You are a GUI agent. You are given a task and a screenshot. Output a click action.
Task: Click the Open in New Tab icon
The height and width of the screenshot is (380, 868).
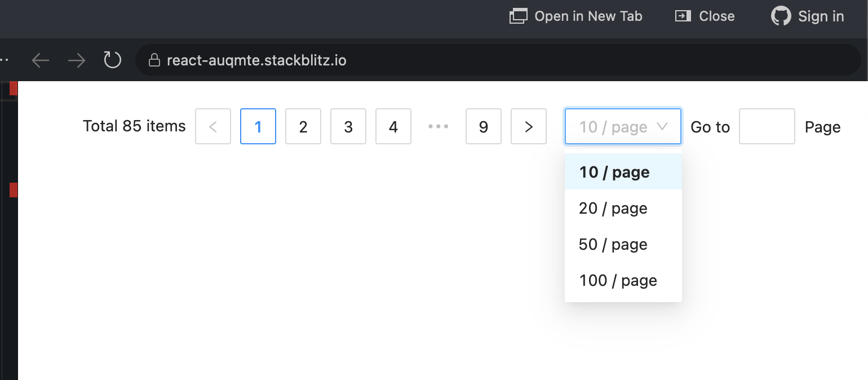517,16
